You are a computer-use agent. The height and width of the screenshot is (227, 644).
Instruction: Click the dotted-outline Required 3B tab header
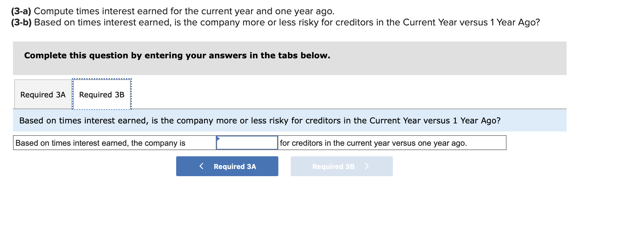(102, 94)
